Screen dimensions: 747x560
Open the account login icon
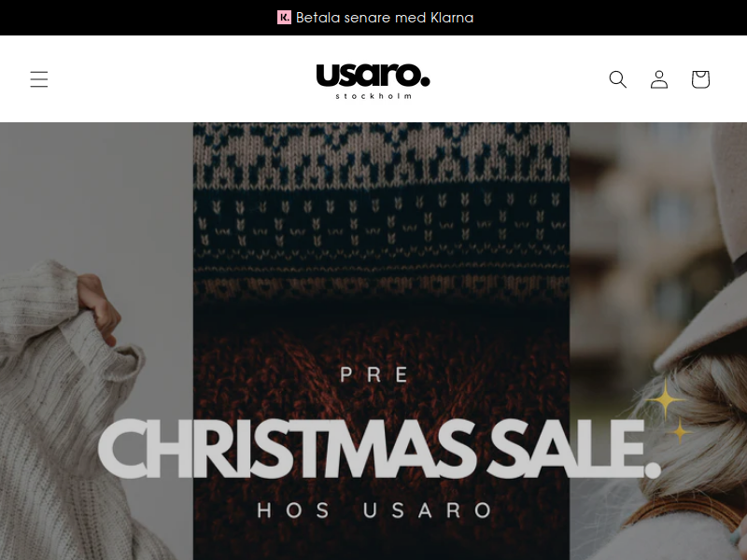659,79
